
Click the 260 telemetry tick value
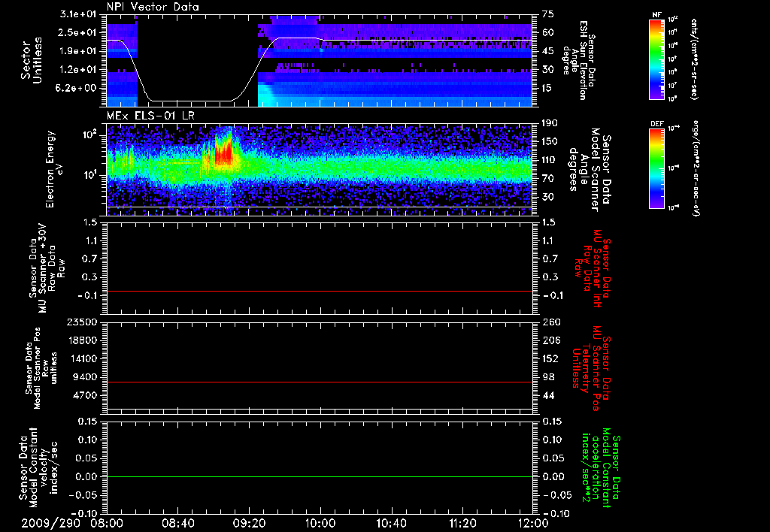(550, 322)
